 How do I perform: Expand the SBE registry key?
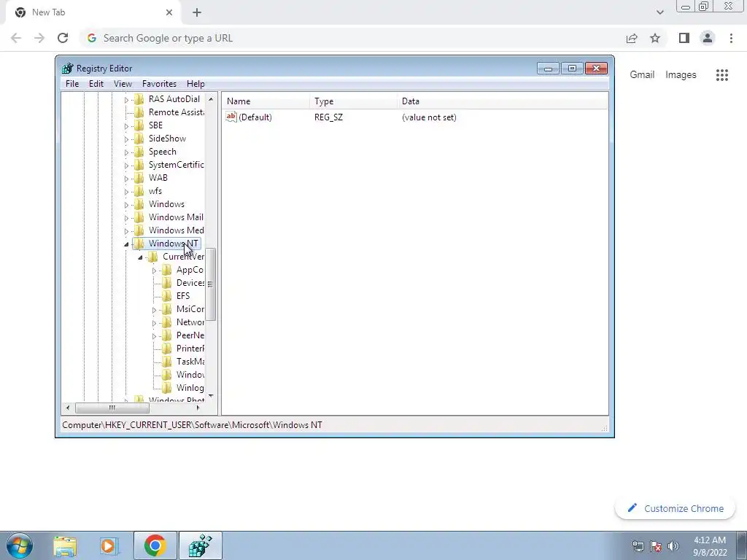click(126, 126)
